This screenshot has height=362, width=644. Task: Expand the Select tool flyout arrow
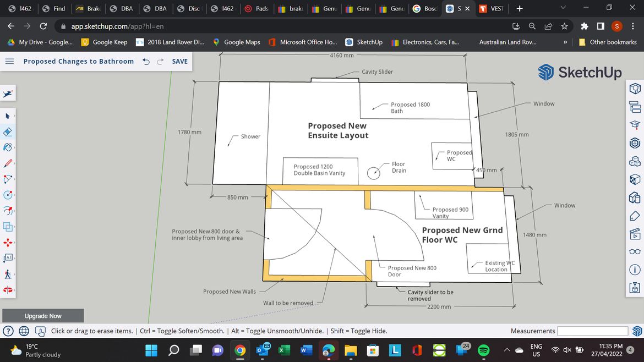14,117
